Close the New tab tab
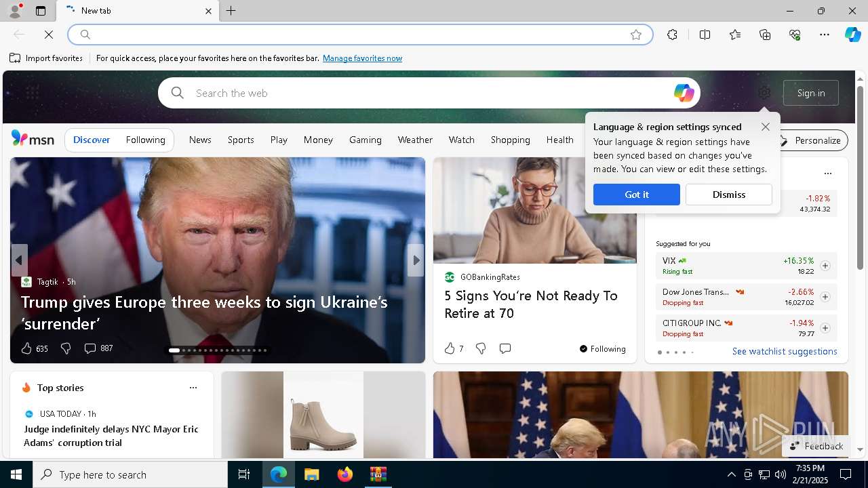 click(x=209, y=11)
